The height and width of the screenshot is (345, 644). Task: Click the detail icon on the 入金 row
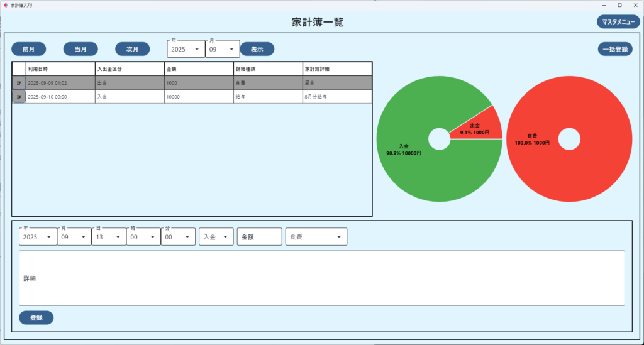click(19, 97)
